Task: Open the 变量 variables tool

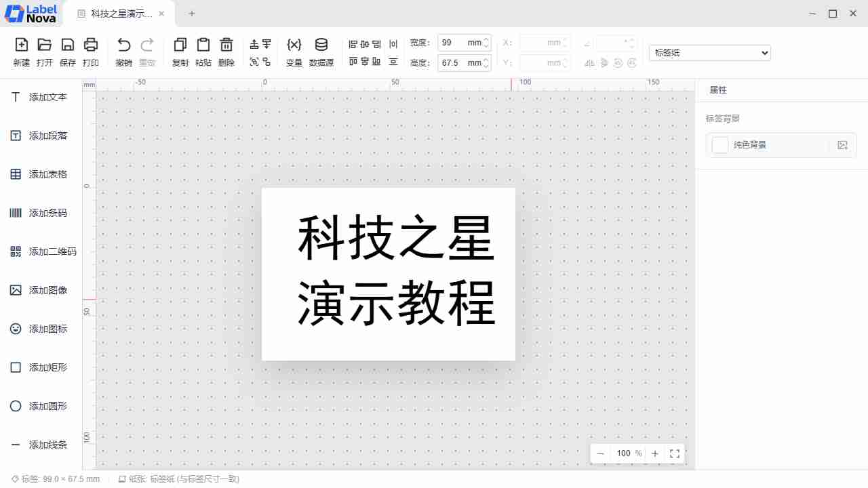Action: coord(294,45)
